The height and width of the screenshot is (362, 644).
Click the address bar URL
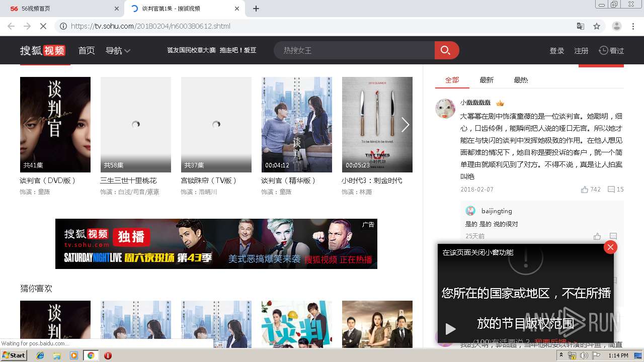click(x=150, y=26)
